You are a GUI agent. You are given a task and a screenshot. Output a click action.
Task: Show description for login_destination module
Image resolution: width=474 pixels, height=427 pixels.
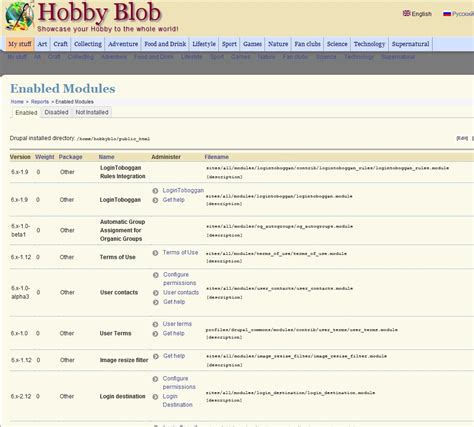click(224, 400)
